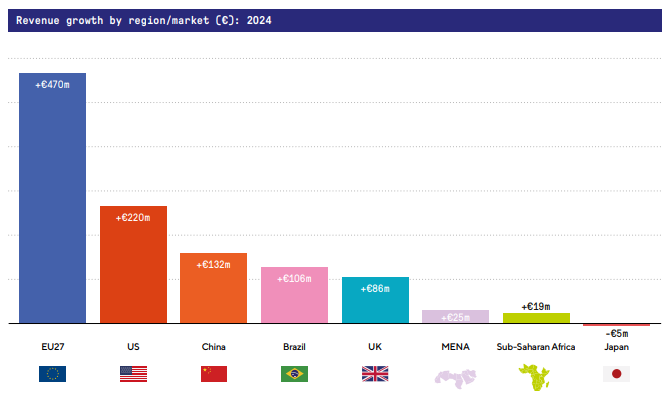Click the chart title banner
The width and height of the screenshot is (671, 404).
point(335,20)
